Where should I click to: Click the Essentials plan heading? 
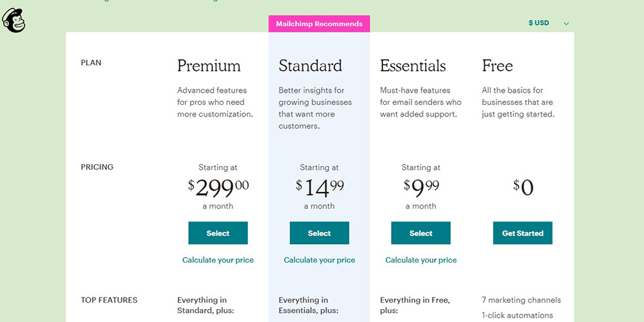tap(413, 66)
